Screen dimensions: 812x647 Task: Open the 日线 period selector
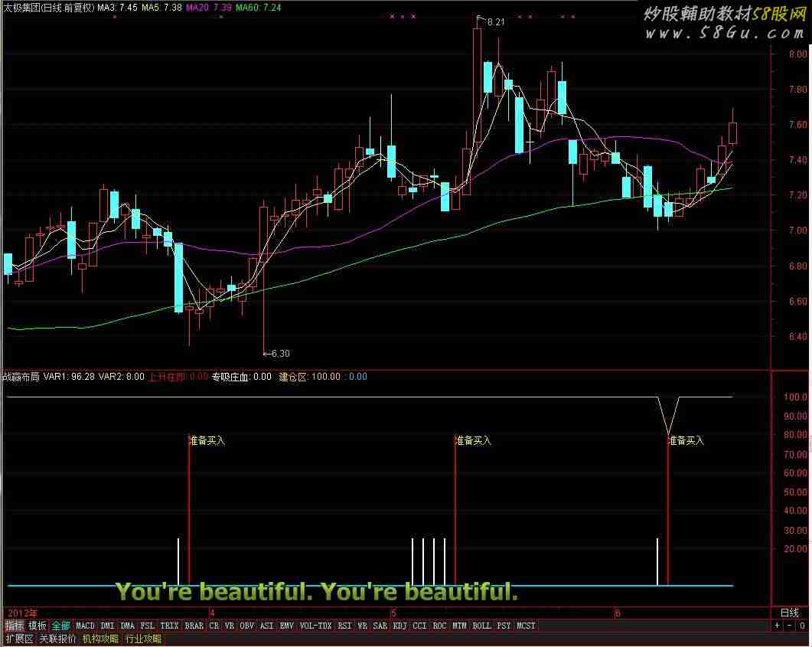pyautogui.click(x=790, y=613)
